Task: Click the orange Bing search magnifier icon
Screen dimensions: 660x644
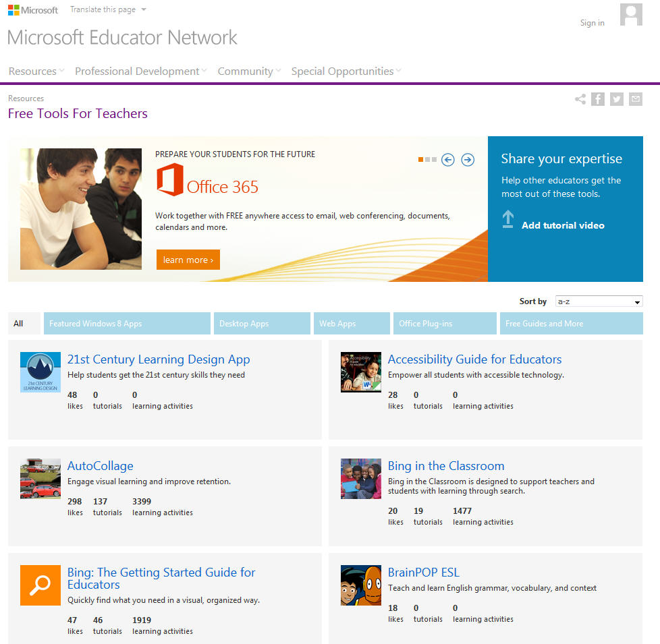Action: point(40,585)
